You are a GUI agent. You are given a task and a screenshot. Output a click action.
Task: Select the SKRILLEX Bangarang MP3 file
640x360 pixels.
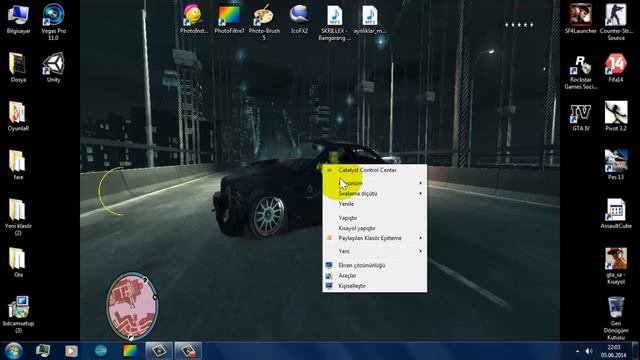click(335, 22)
